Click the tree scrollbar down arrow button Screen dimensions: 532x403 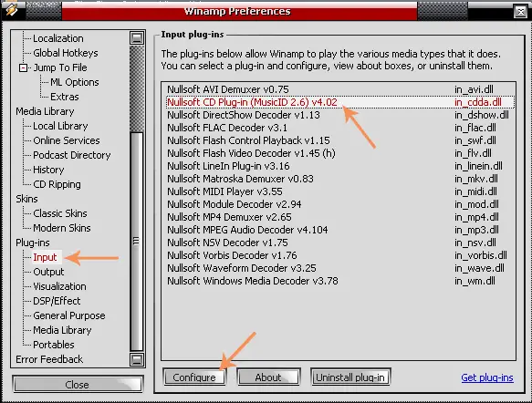pos(137,359)
